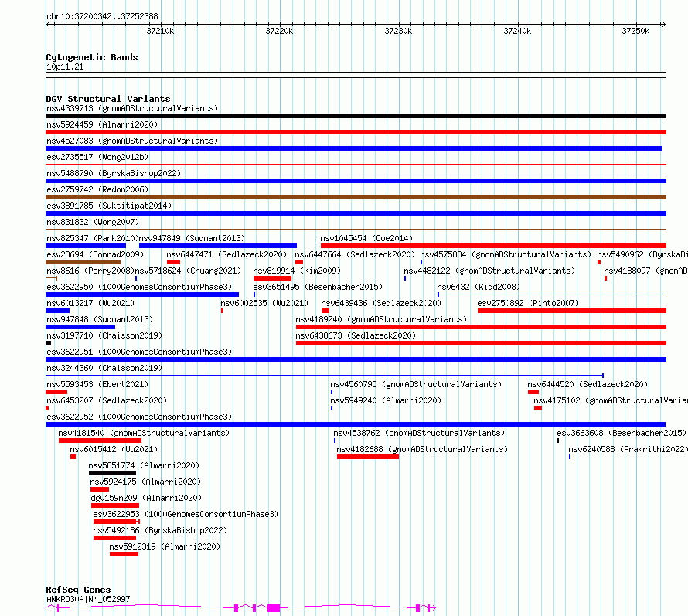Click nsv5492186 (ByrskaBishop2022) label
The width and height of the screenshot is (688, 616).
coord(160,530)
